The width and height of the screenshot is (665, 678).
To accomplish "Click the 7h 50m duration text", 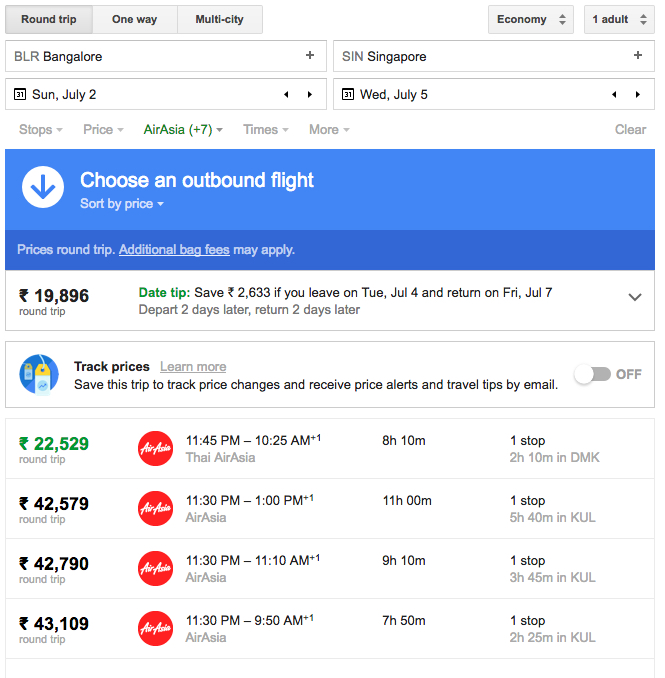I will click(404, 621).
